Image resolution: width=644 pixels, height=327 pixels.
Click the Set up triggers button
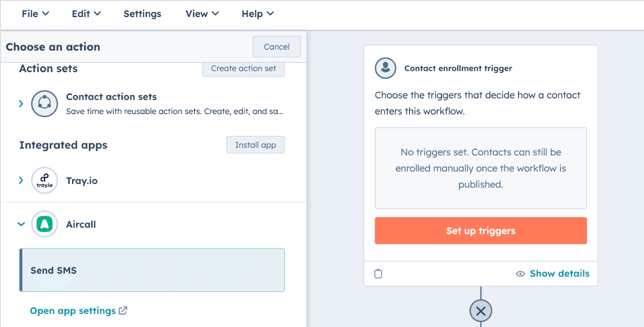tap(480, 231)
